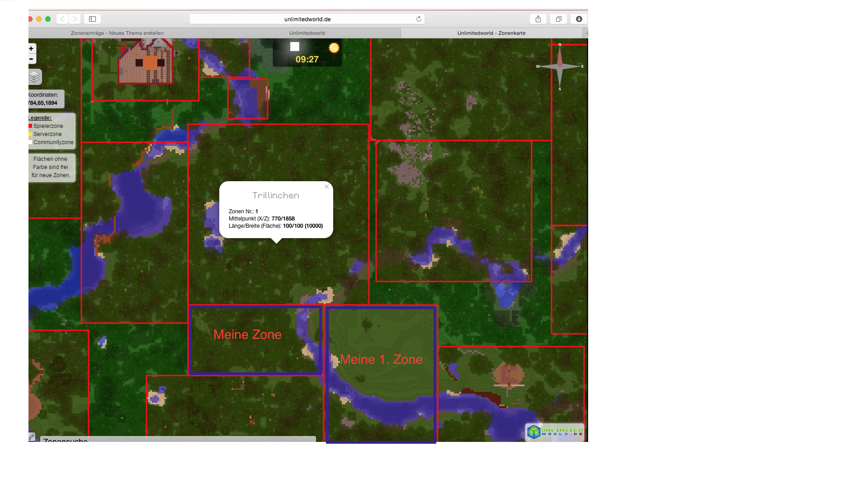Click the Mittelpunkt 770/1858 text
The image size is (868, 488).
coord(262,219)
